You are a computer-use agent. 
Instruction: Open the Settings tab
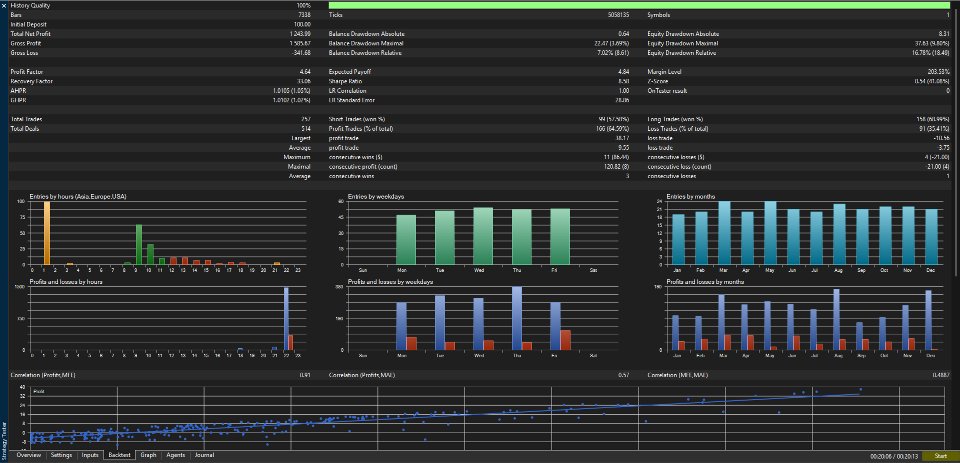61,455
